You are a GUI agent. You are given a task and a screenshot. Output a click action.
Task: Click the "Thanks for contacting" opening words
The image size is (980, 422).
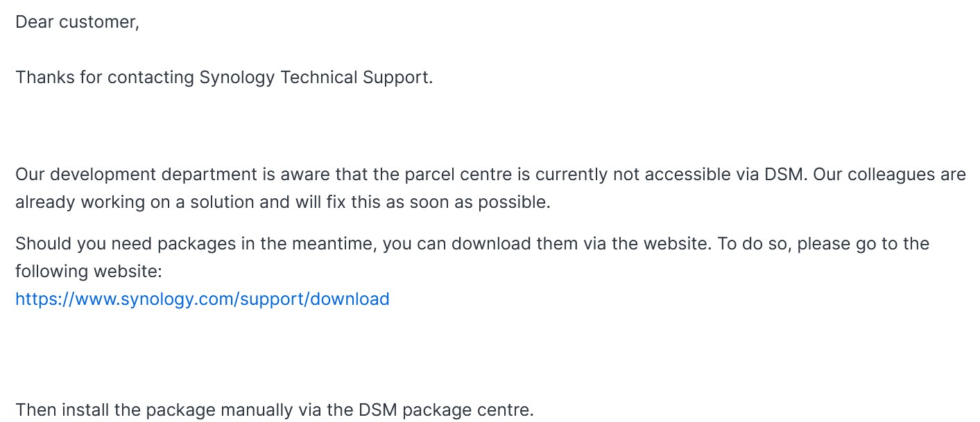[x=105, y=77]
